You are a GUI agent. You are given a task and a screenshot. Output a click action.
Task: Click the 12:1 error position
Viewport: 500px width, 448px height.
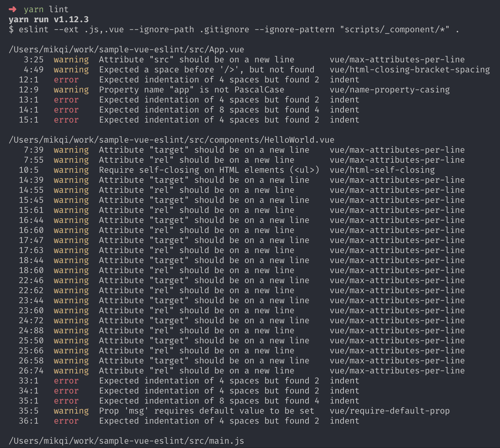click(x=29, y=80)
